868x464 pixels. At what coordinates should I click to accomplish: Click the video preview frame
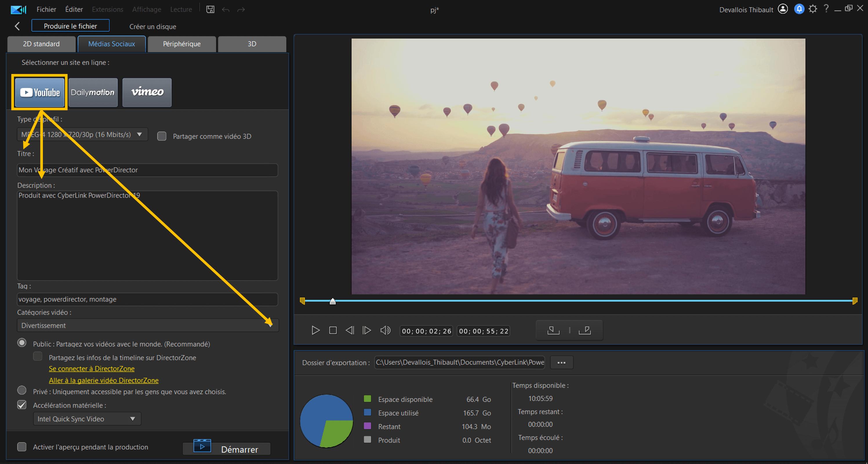(578, 166)
